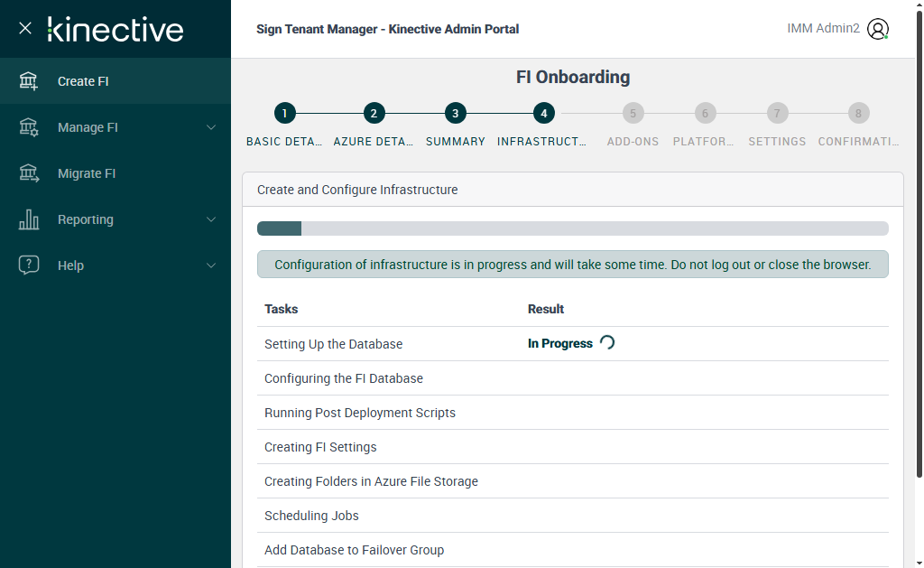This screenshot has height=568, width=924.
Task: Click the infrastructure progress bar
Action: (x=573, y=228)
